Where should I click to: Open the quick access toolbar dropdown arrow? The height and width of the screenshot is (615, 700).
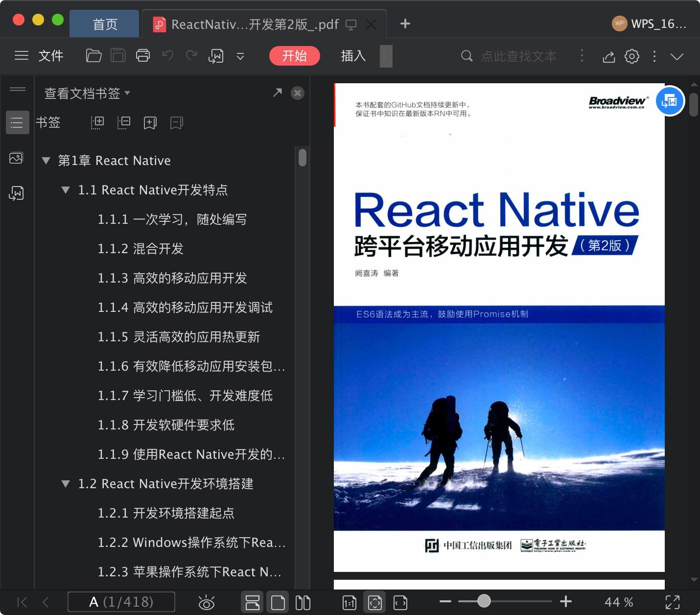(240, 56)
